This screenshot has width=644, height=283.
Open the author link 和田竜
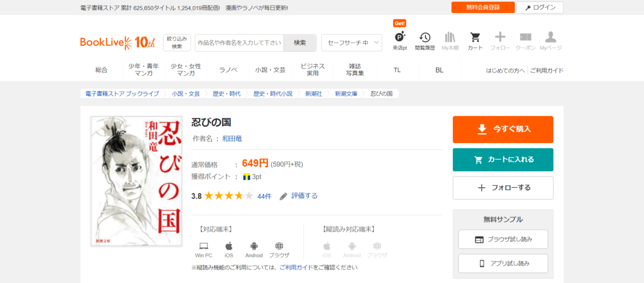click(x=232, y=139)
